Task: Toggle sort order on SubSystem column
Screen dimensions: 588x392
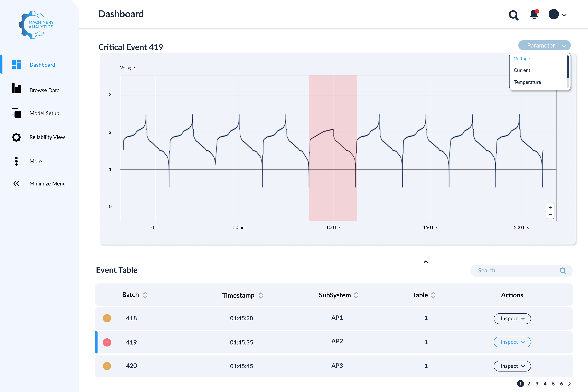Action: pyautogui.click(x=356, y=295)
